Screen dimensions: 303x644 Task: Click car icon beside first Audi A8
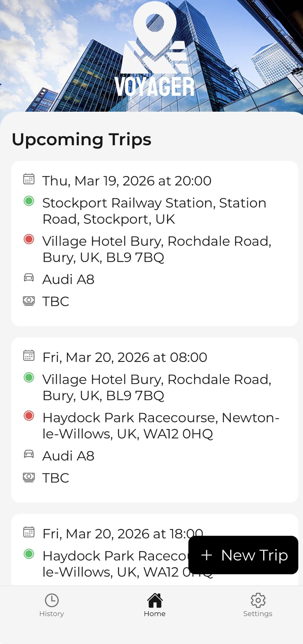[x=29, y=277]
